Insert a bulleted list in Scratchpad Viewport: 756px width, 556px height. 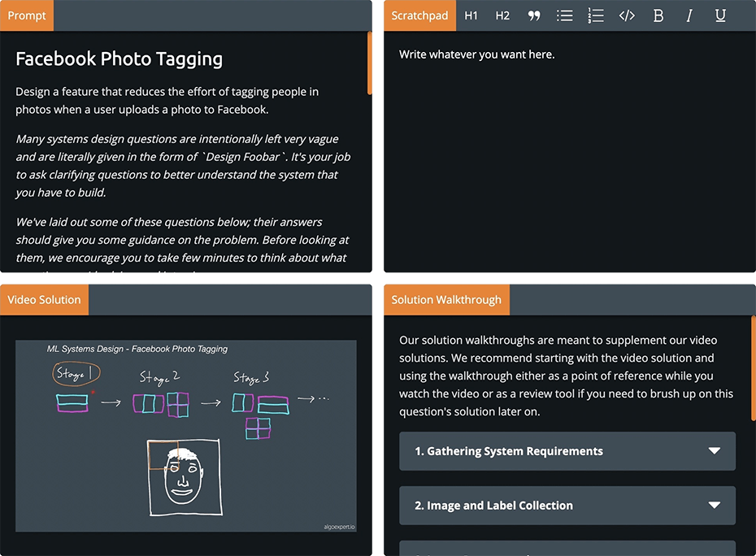565,15
